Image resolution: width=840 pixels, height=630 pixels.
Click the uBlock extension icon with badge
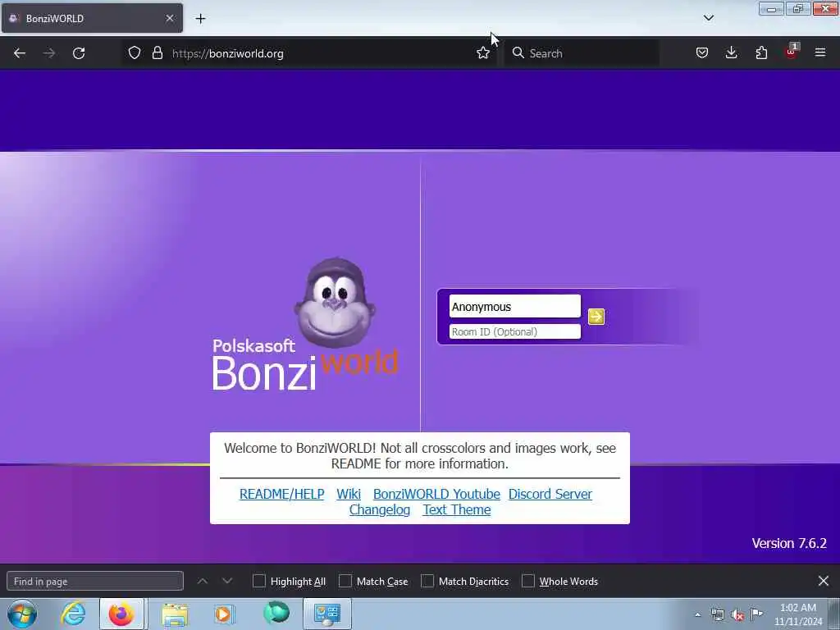792,52
